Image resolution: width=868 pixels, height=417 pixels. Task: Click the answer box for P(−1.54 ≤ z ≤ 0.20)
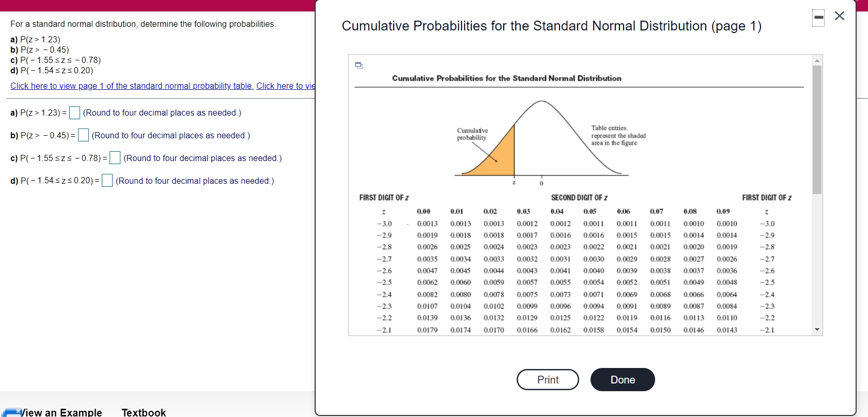[107, 181]
